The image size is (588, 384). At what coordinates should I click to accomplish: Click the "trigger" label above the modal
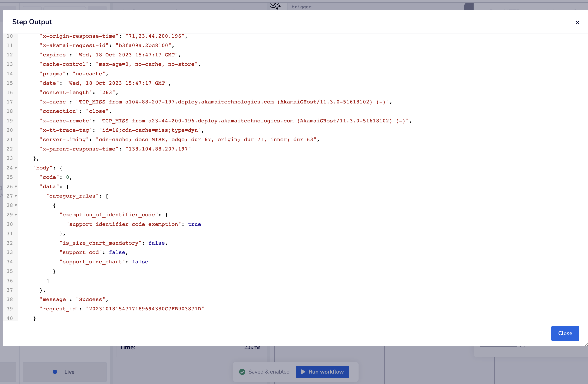click(x=301, y=7)
